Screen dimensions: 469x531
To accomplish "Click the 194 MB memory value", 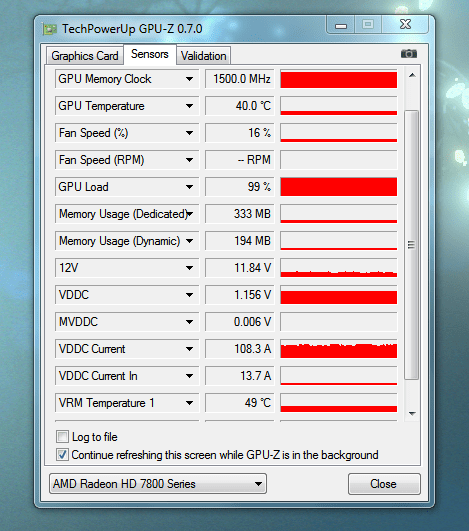I will click(x=239, y=241).
